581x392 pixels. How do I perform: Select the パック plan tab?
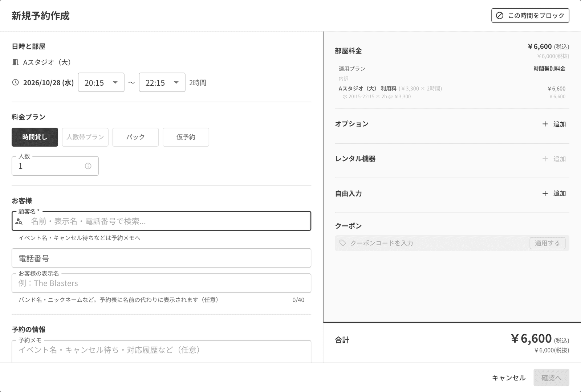[x=135, y=137]
